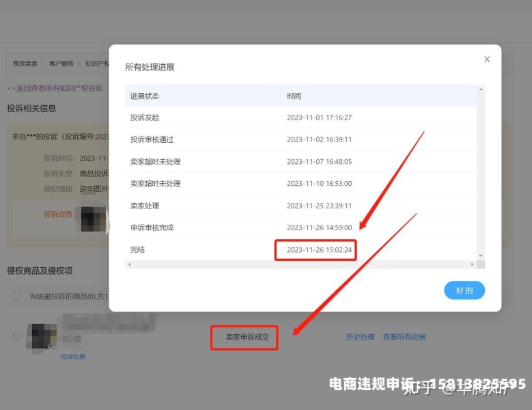
Task: Select the 卖家处理 status row
Action: point(300,206)
